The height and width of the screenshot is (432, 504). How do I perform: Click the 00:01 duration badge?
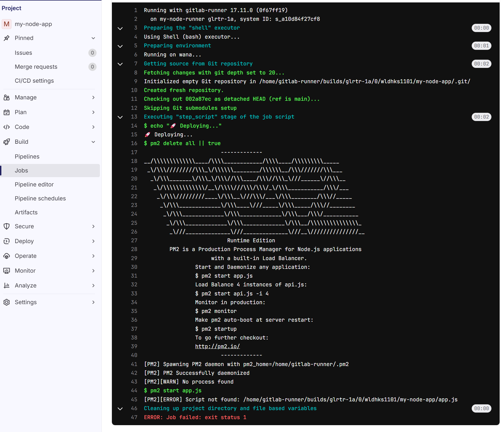pyautogui.click(x=482, y=46)
